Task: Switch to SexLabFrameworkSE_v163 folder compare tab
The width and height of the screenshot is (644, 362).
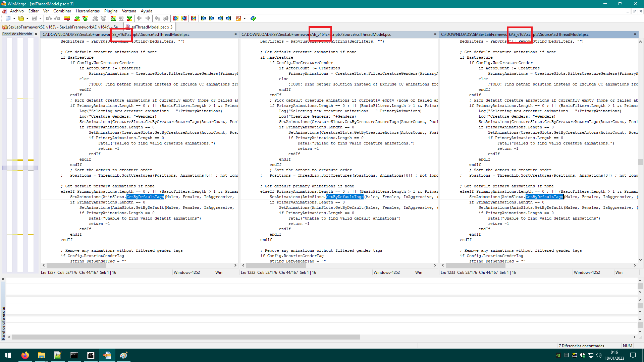Action: tap(62, 27)
